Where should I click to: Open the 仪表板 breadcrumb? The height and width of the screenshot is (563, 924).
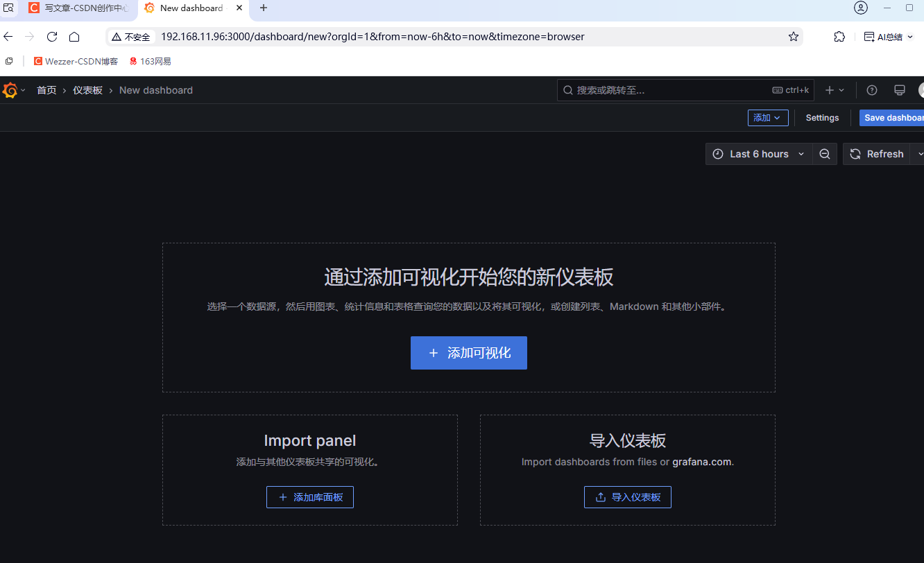(87, 90)
